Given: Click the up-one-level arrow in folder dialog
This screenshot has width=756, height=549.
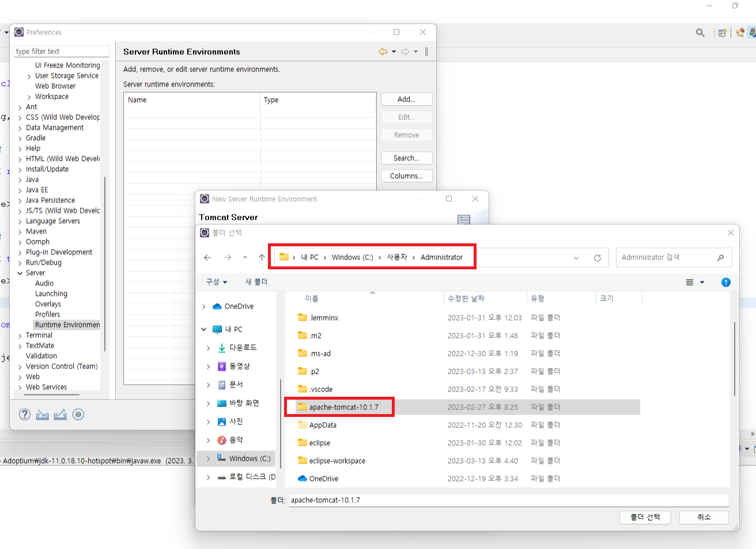Looking at the screenshot, I should click(262, 257).
